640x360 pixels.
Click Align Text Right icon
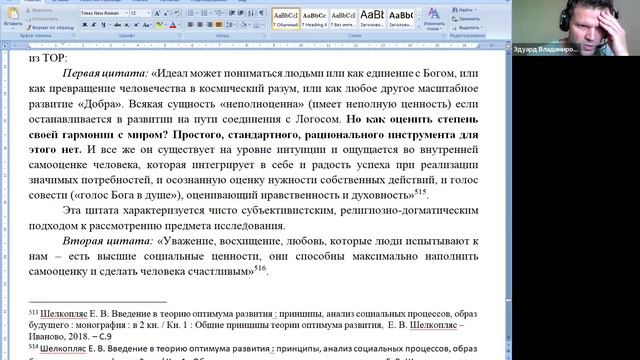(209, 25)
